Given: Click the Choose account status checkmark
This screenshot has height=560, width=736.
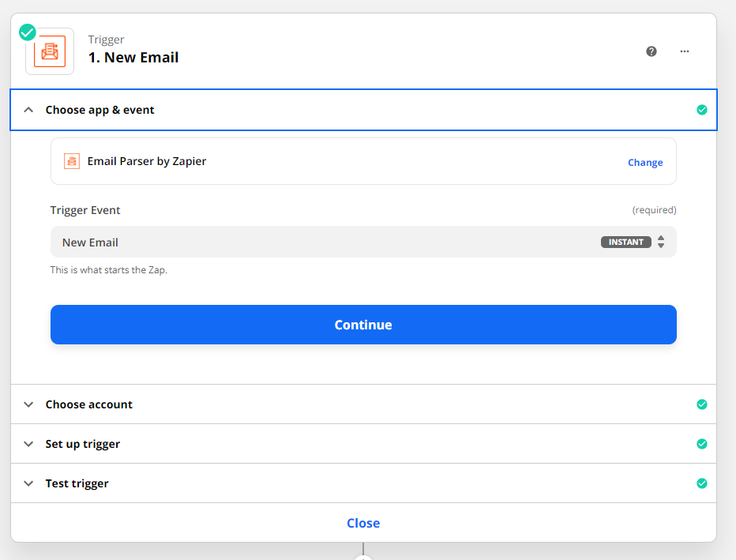Looking at the screenshot, I should [702, 404].
